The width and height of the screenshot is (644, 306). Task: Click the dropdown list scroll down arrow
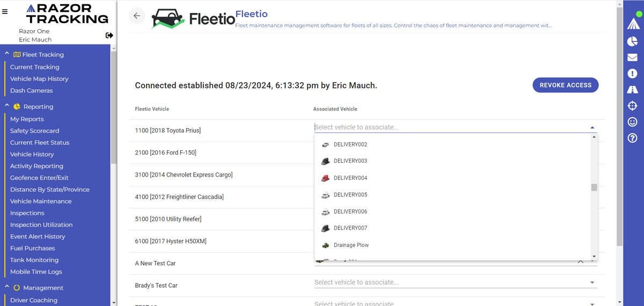(594, 257)
